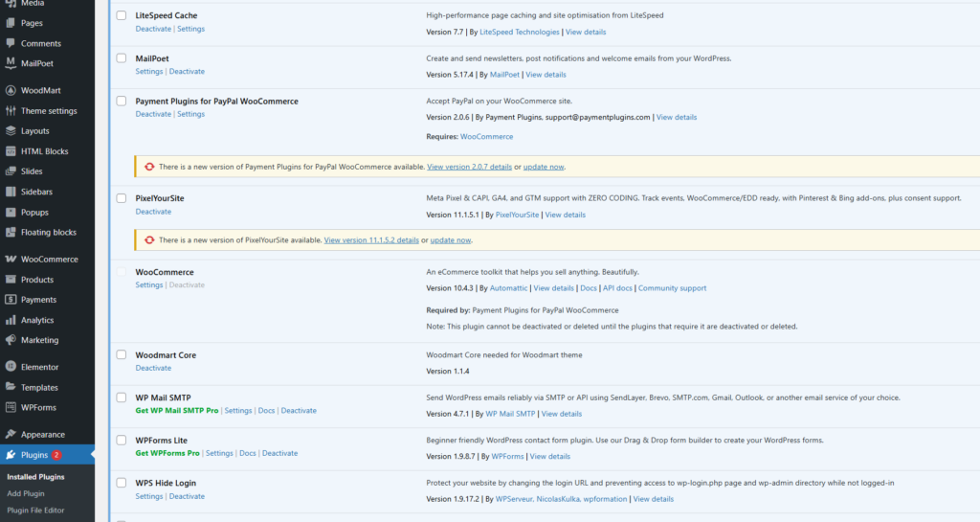This screenshot has width=980, height=522.
Task: Click the WPForms sidebar icon
Action: (x=11, y=408)
